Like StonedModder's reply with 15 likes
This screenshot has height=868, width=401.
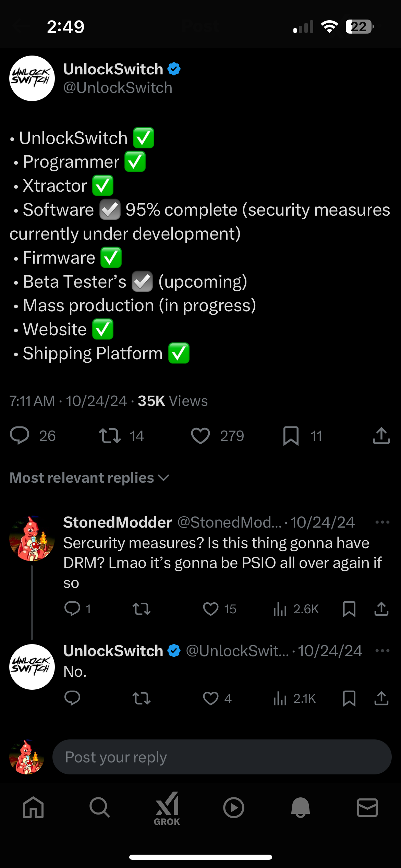tap(211, 609)
